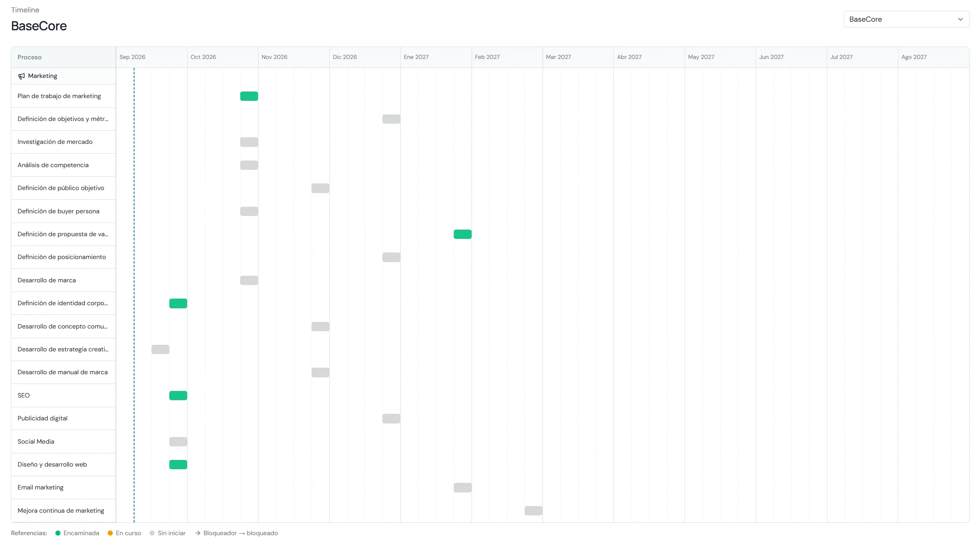
Task: Select the Investigación de mercado process name
Action: 55,142
